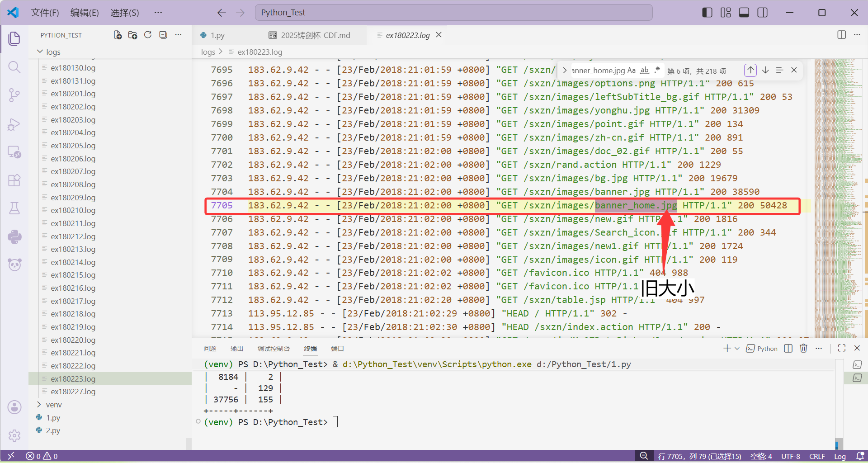This screenshot has height=463, width=868.
Task: Open the 选择(S) menu
Action: [125, 13]
